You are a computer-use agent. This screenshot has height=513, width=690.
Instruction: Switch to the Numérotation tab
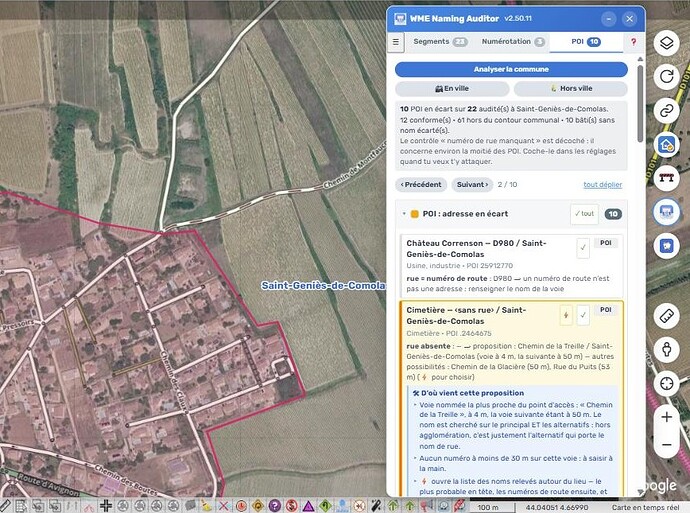(513, 42)
